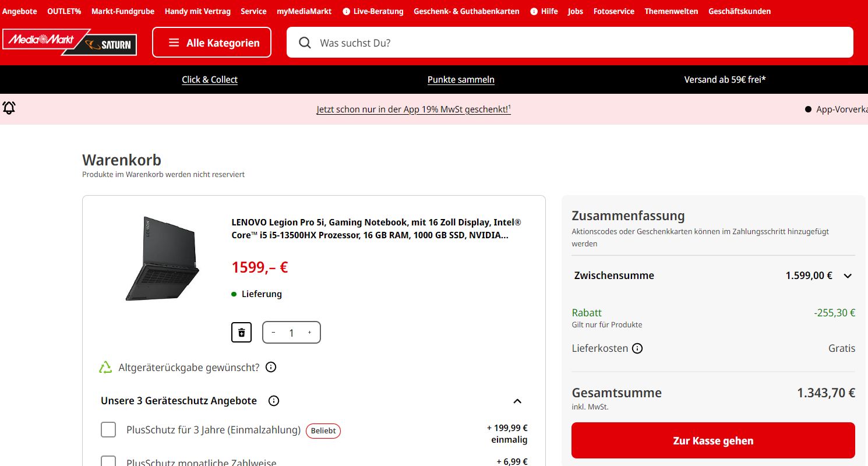
Task: Open Fotoservice
Action: 614,11
